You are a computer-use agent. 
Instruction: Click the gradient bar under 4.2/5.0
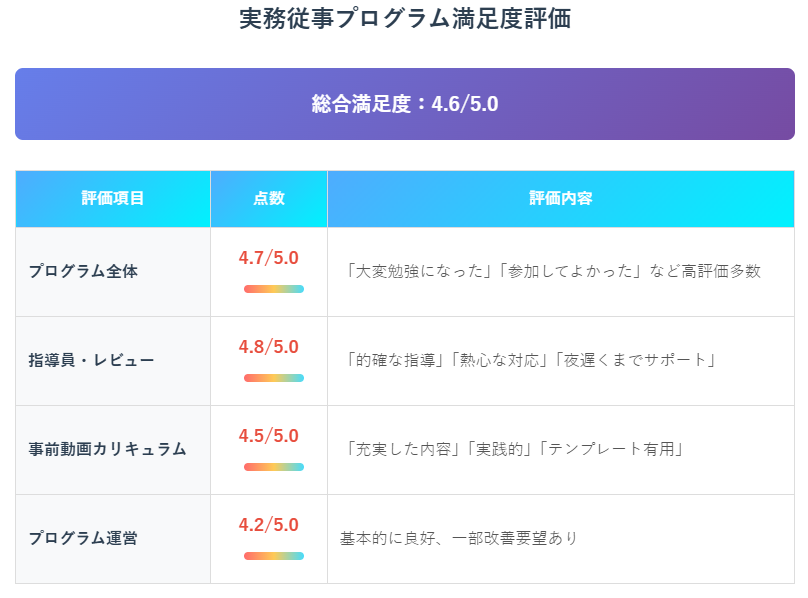[274, 556]
